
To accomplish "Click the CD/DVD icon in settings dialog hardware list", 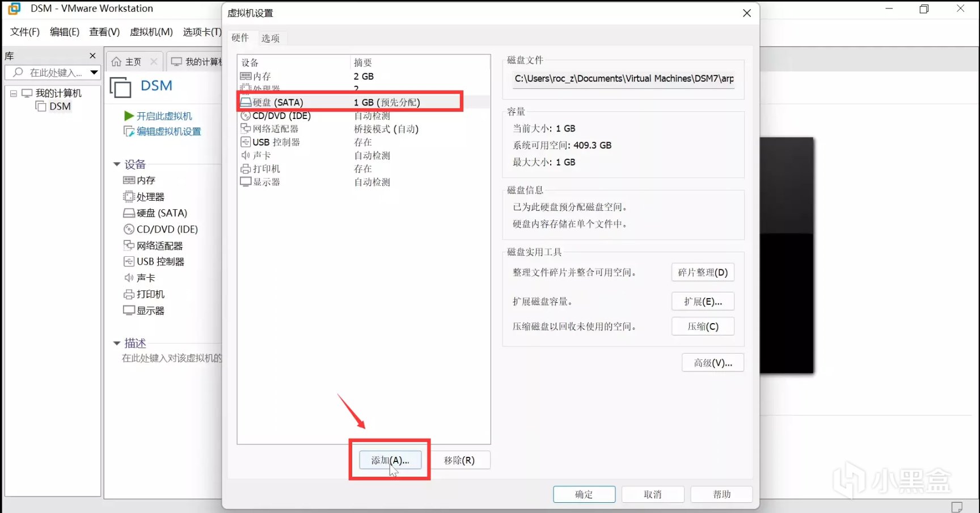I will (x=246, y=116).
